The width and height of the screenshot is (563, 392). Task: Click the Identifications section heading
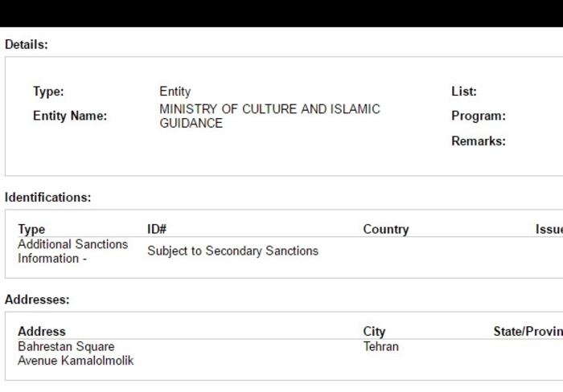point(47,198)
